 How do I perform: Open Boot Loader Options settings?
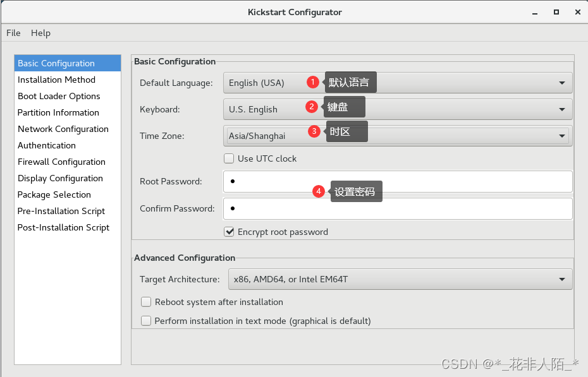59,96
